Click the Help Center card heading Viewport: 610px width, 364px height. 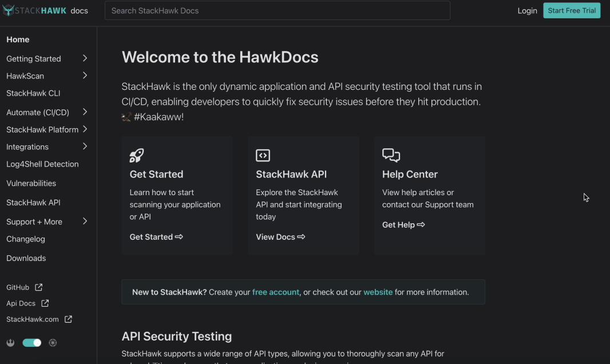coord(410,174)
